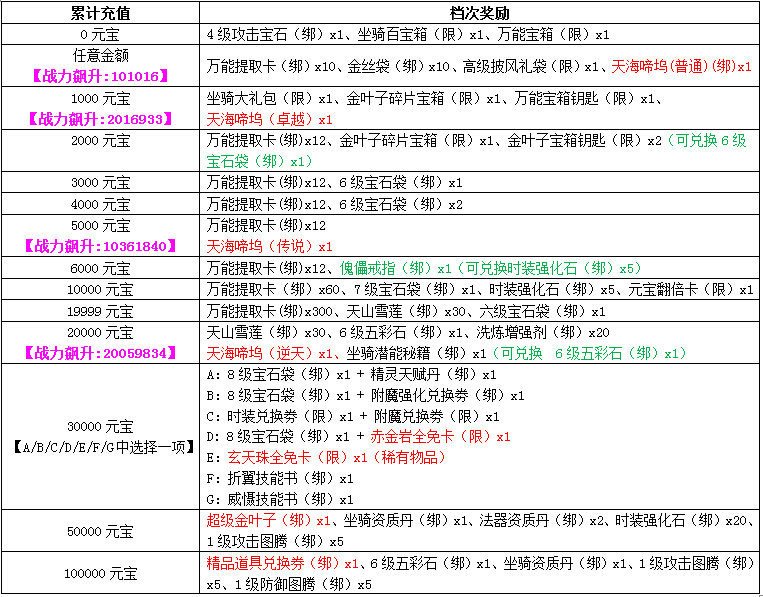Select the 1000 元宝 tier cell
The image size is (763, 597).
point(99,99)
